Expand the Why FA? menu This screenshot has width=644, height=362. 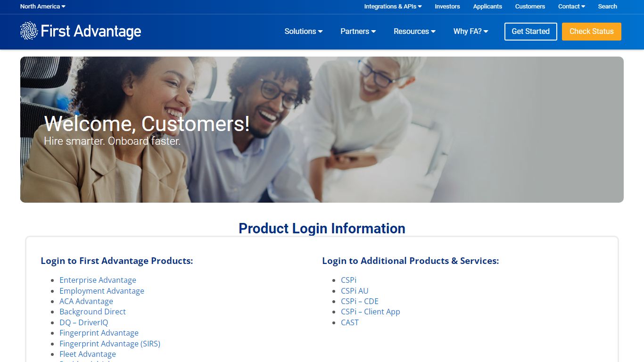point(471,32)
